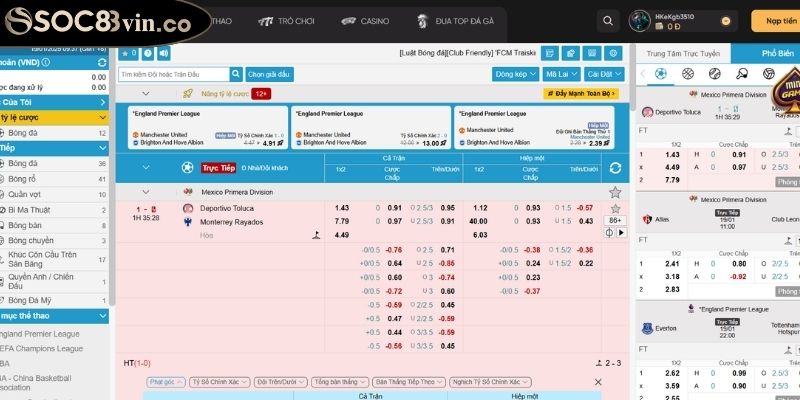This screenshot has height=400, width=800.
Task: Select the table tennis sport icon in right panel
Action: [x=741, y=74]
